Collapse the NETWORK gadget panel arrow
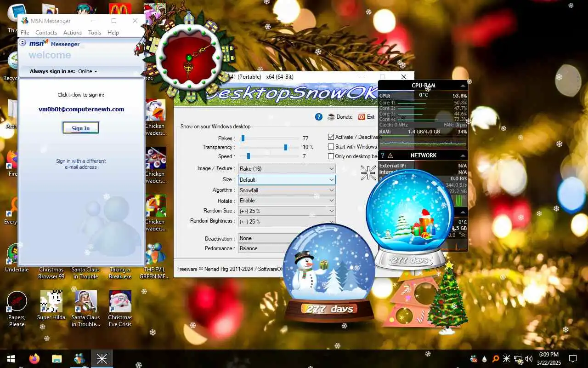This screenshot has width=588, height=368. (x=463, y=155)
